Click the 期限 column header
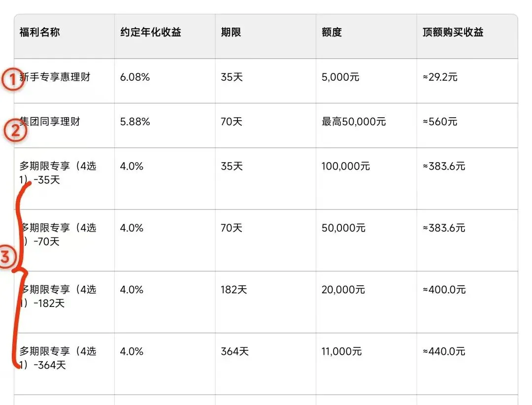532x405 pixels. pyautogui.click(x=231, y=33)
